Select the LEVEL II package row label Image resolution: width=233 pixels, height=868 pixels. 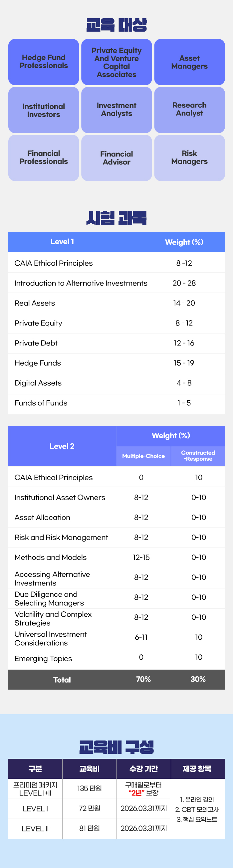(35, 829)
